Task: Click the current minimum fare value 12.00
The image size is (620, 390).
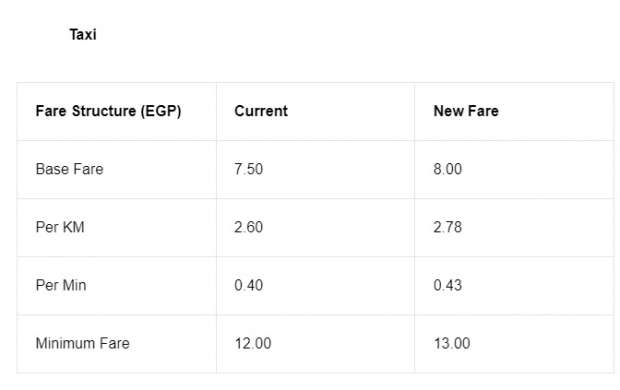Action: tap(253, 343)
